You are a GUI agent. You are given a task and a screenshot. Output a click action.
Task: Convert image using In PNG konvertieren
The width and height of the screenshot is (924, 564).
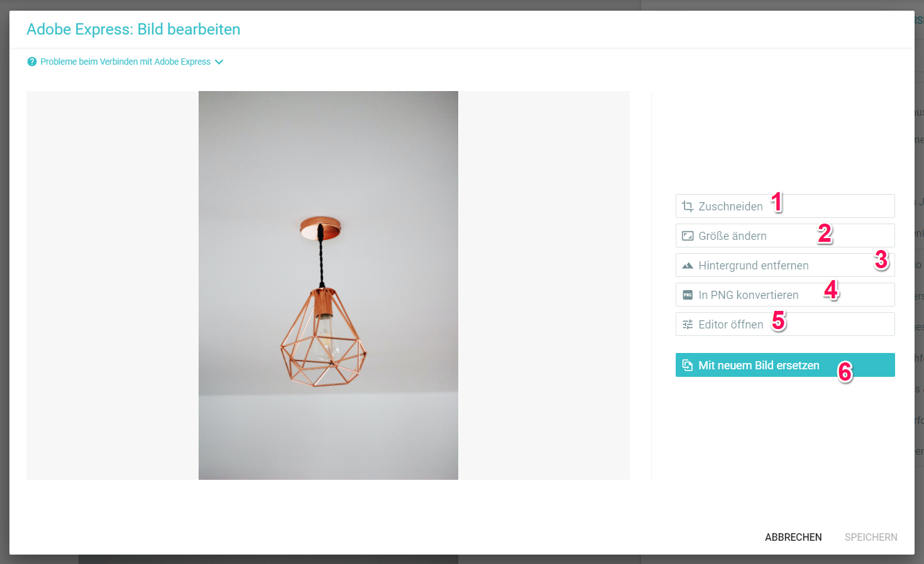(785, 295)
